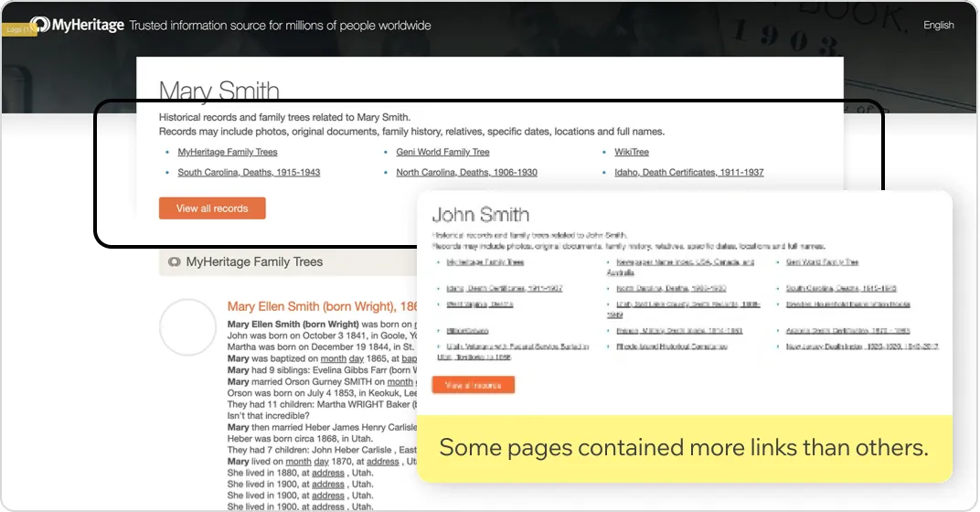Click View all records in John Smith card
The height and width of the screenshot is (512, 980).
pyautogui.click(x=474, y=385)
